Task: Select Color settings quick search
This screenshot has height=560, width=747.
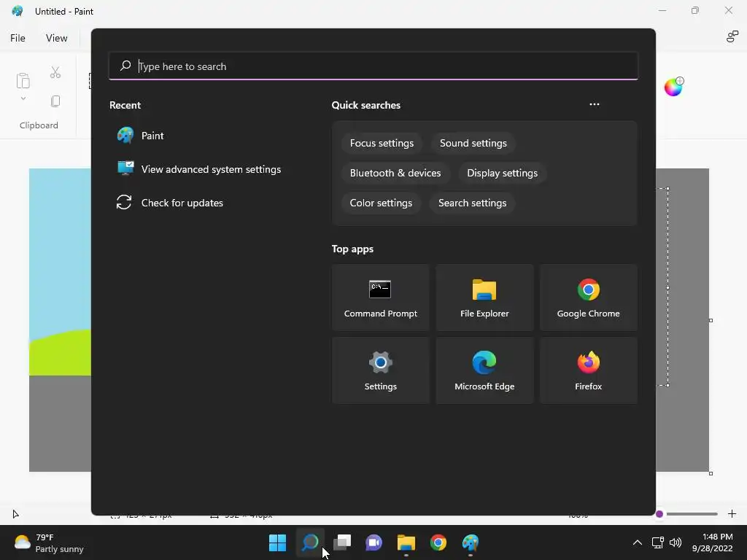Action: tap(381, 203)
